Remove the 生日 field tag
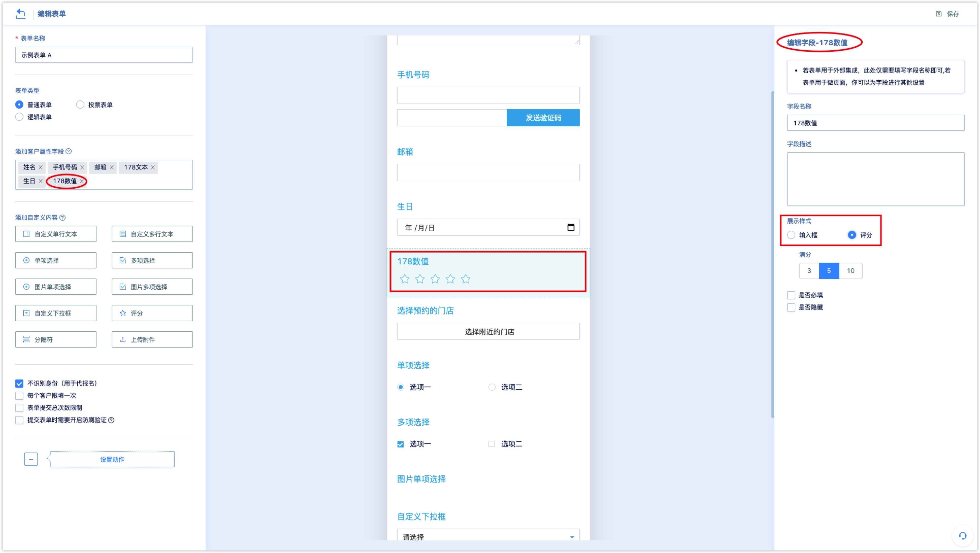This screenshot has height=553, width=980. [x=40, y=181]
